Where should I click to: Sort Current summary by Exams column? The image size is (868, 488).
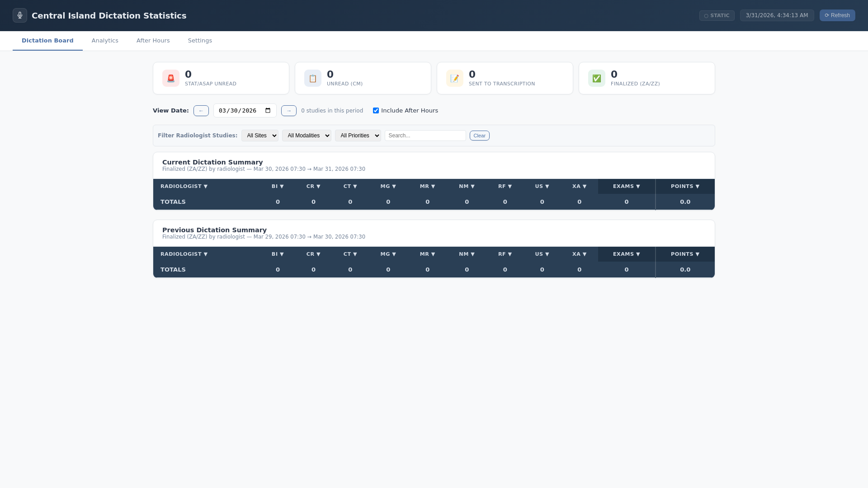coord(627,186)
